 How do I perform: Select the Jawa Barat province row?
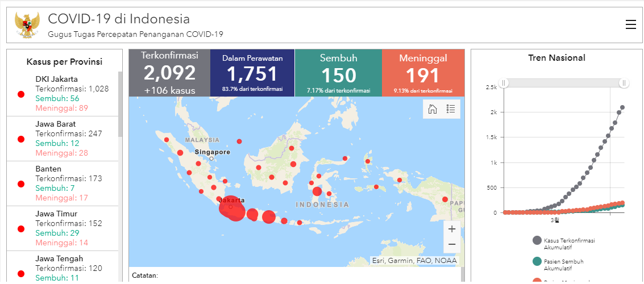[63, 139]
